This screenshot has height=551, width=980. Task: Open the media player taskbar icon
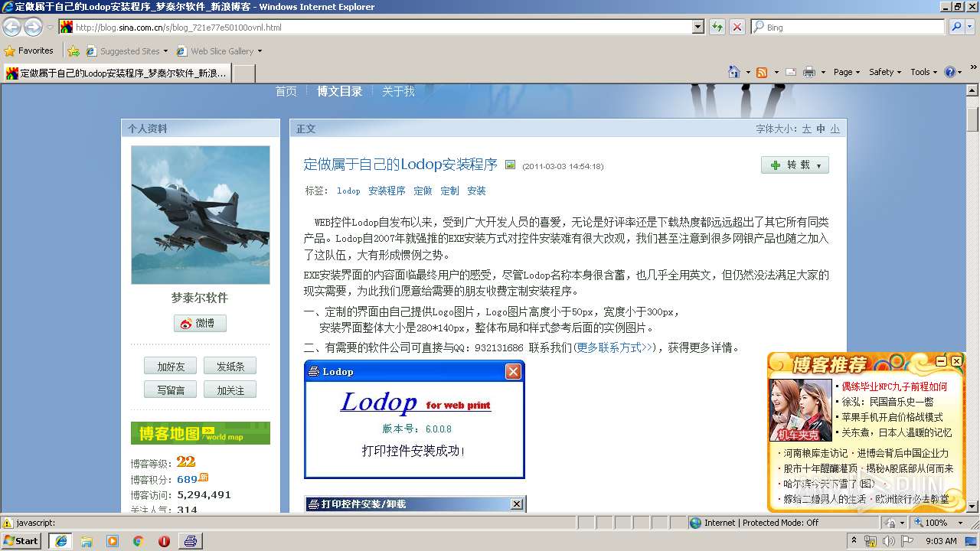[x=113, y=541]
